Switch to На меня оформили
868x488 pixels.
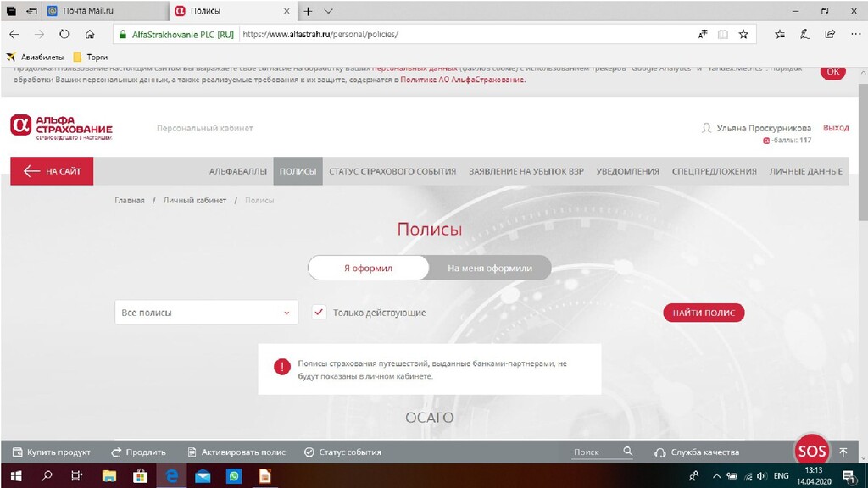[x=490, y=268]
